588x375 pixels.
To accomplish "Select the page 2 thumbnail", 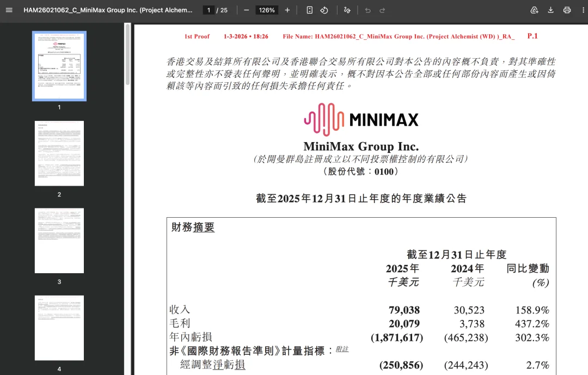I will tap(59, 153).
